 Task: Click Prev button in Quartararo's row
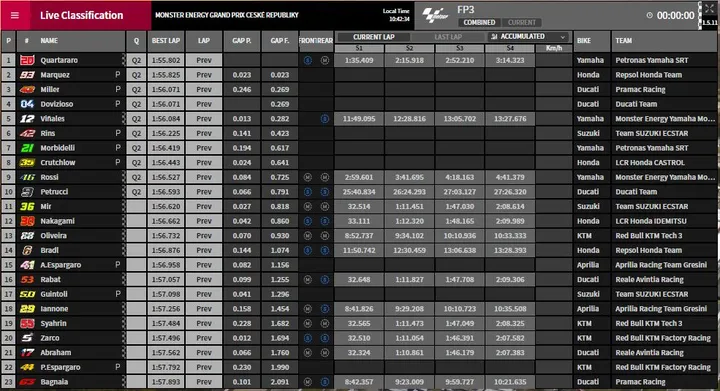pyautogui.click(x=204, y=60)
